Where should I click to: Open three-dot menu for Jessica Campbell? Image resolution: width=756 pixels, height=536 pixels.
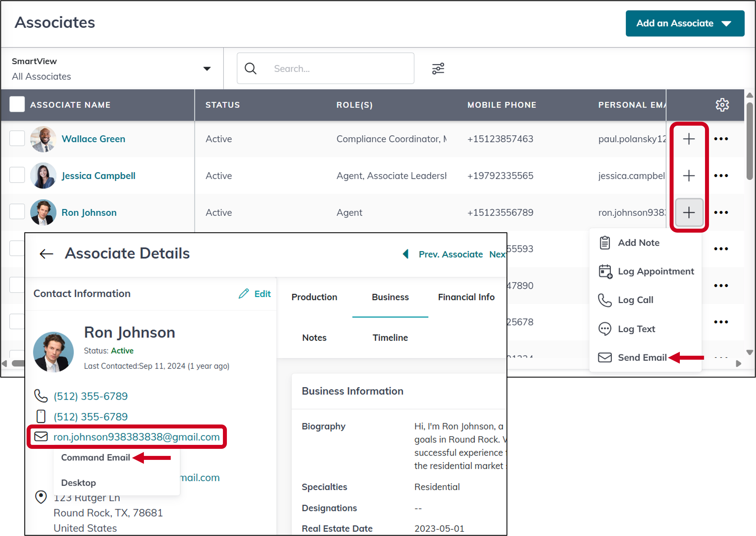(721, 175)
